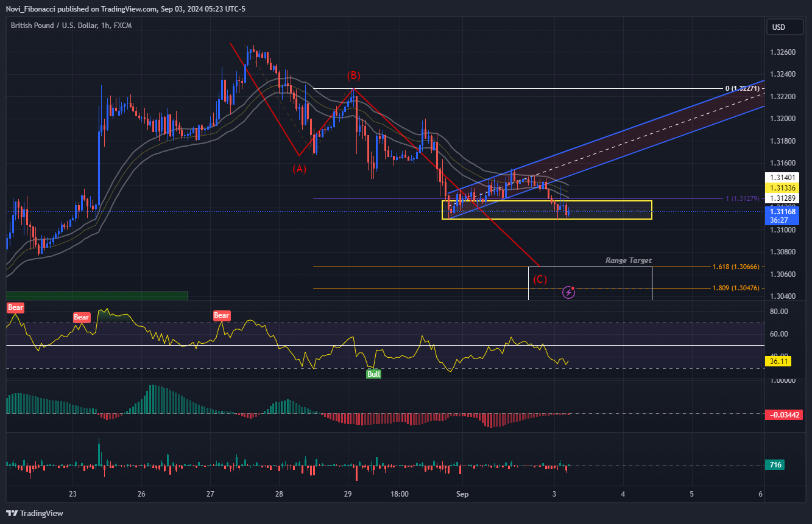This screenshot has height=524, width=812.
Task: Click 1.32000 on the price axis
Action: (783, 119)
